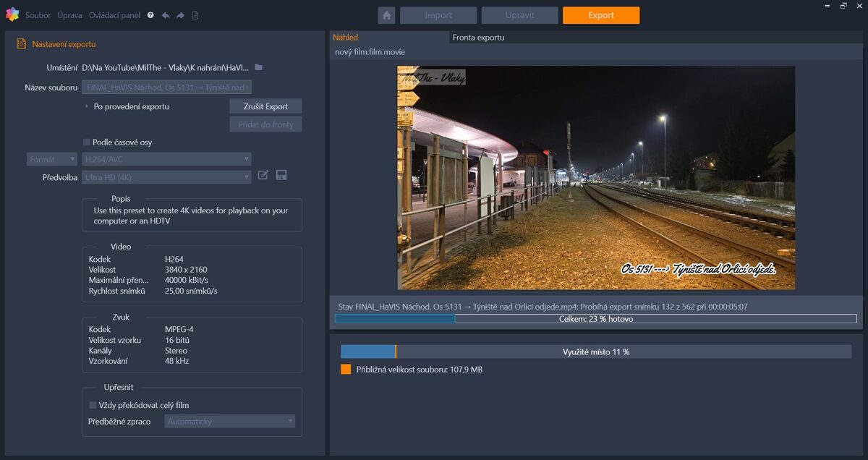Click the orange Export button
The height and width of the screenshot is (460, 868).
[600, 14]
